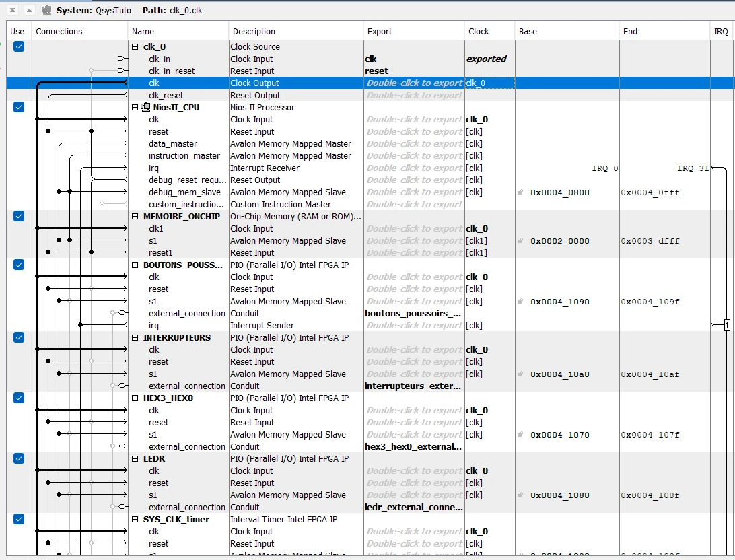Click the processor icon beside NiosII_CPU
This screenshot has width=735, height=560.
145,107
